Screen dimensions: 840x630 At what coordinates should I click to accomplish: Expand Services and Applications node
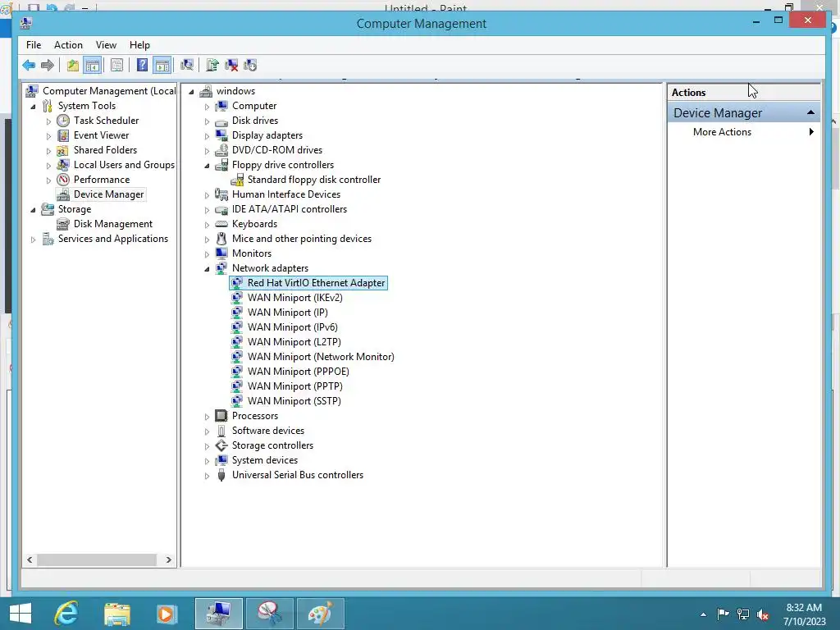(x=33, y=240)
